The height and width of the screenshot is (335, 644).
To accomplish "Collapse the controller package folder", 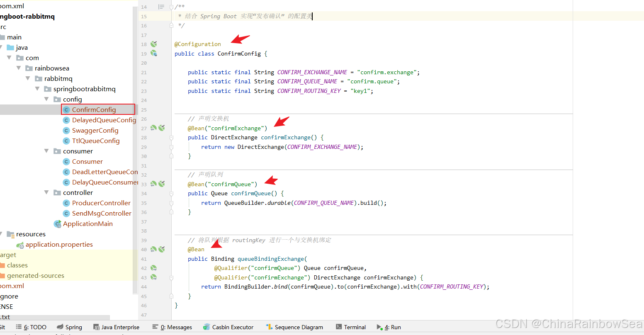I will pos(46,192).
